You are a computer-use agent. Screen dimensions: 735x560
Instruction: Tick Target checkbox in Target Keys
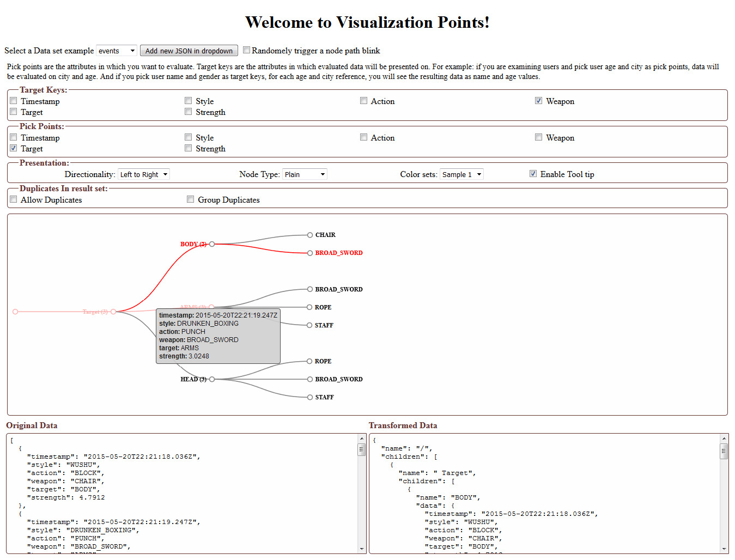pyautogui.click(x=14, y=112)
